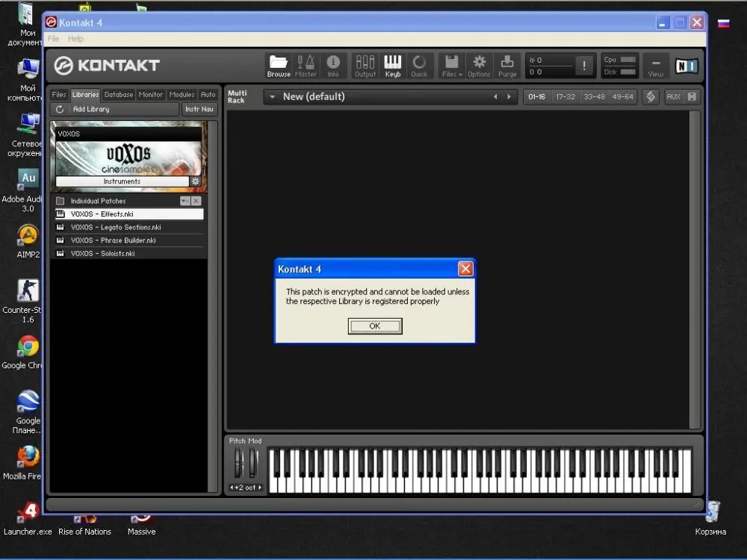The image size is (747, 560).
Task: Click the Instruments button on VOXOS
Action: 122,181
